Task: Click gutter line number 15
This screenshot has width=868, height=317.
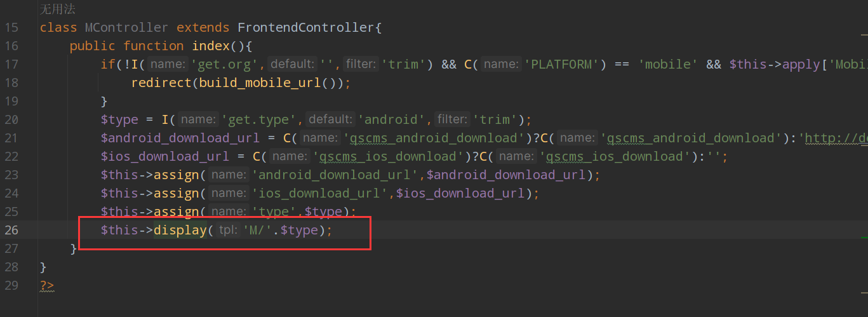Action: coord(11,28)
